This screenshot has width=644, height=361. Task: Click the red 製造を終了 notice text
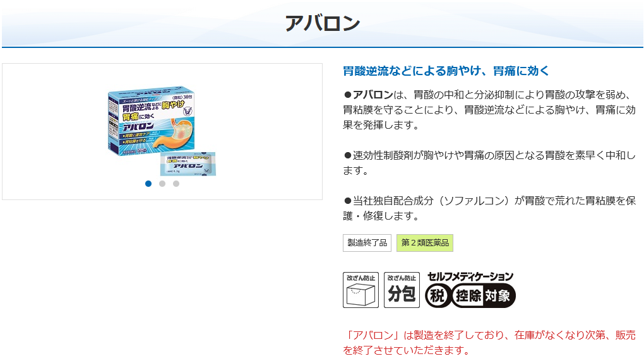pyautogui.click(x=489, y=343)
